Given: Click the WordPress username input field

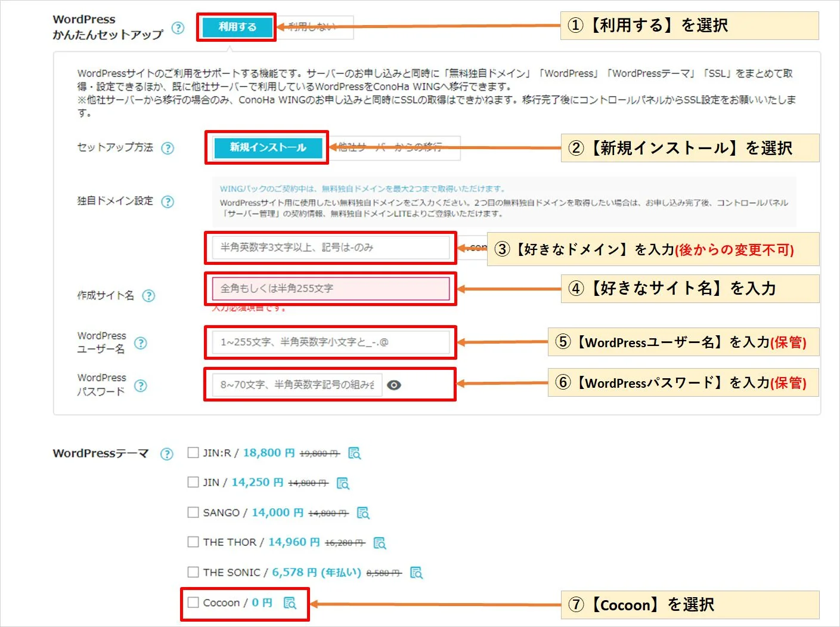Looking at the screenshot, I should [x=330, y=342].
